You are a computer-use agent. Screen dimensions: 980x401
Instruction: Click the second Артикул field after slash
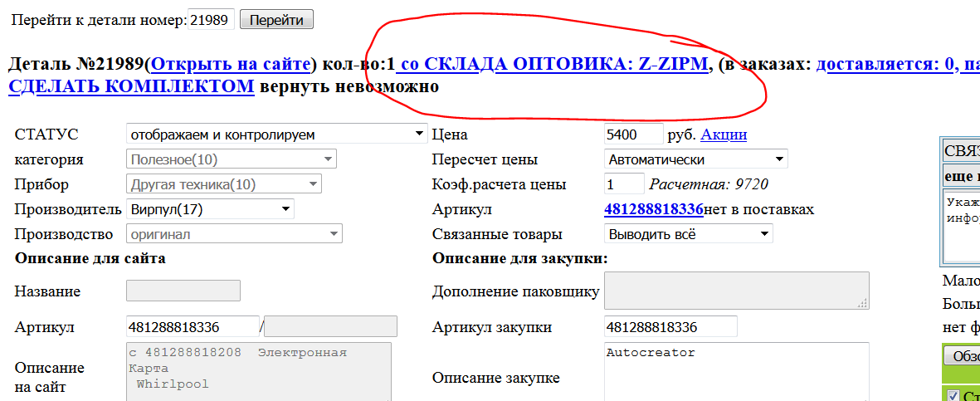click(x=330, y=327)
